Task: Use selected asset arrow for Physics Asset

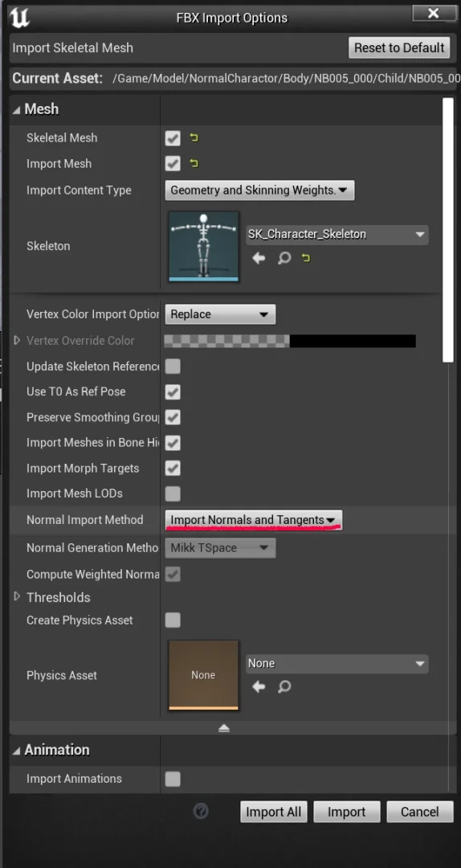Action: pos(259,687)
